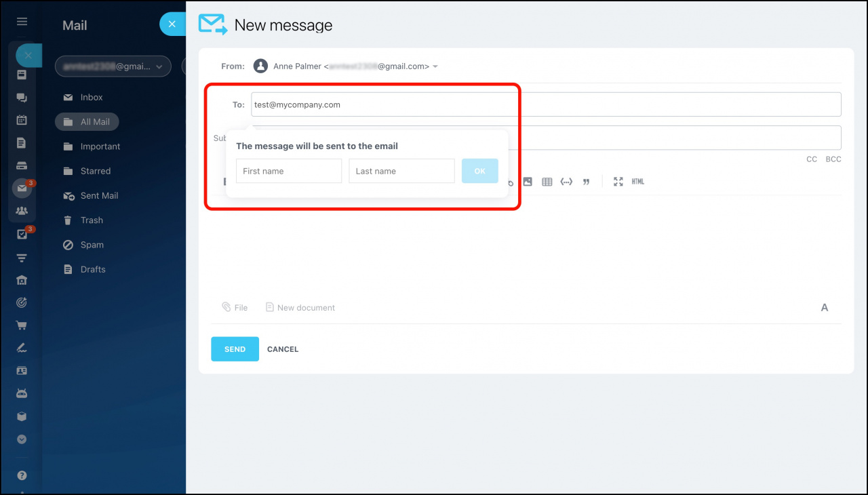Viewport: 868px width, 495px height.
Task: Switch the editor to HTML mode
Action: click(x=637, y=181)
